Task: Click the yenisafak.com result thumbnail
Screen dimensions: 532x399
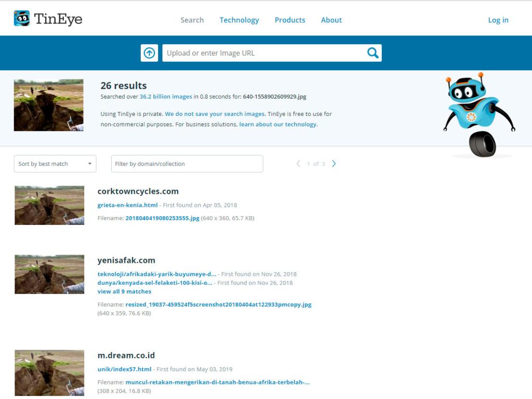Action: pyautogui.click(x=49, y=274)
